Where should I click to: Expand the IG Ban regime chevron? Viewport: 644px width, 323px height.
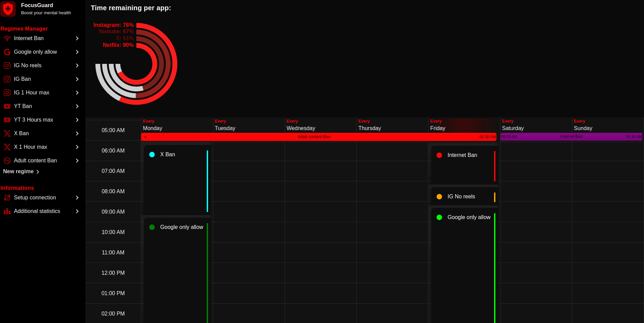click(x=77, y=79)
